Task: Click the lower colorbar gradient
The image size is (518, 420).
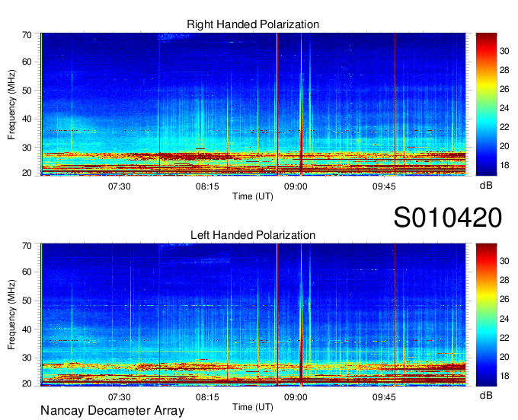Action: pos(486,315)
